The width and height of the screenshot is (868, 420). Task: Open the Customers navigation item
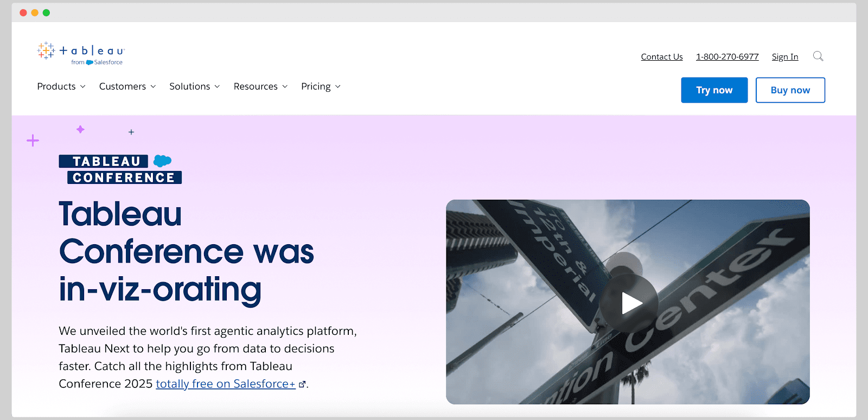point(123,86)
